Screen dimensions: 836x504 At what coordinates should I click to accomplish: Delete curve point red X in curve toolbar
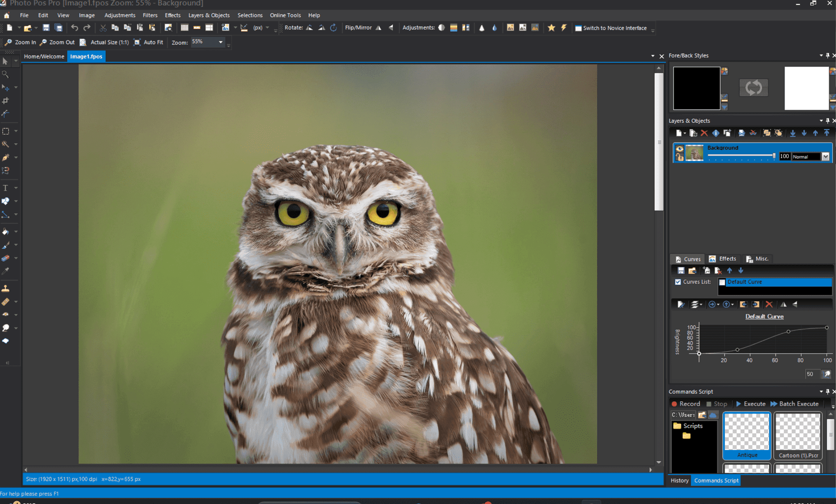tap(769, 304)
